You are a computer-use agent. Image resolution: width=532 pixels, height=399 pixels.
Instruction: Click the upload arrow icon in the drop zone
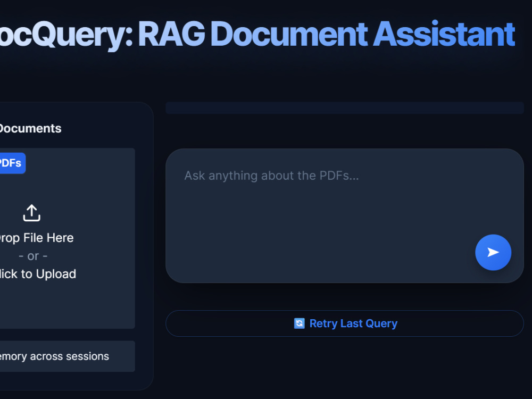32,213
